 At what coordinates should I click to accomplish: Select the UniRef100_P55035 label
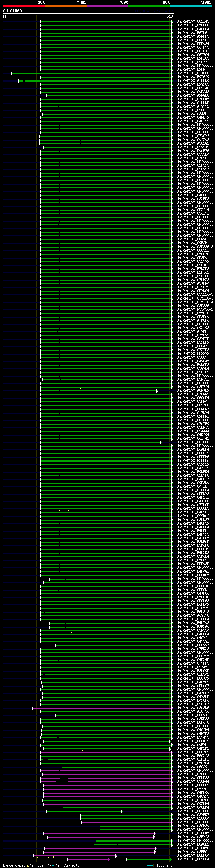pyautogui.click(x=193, y=564)
